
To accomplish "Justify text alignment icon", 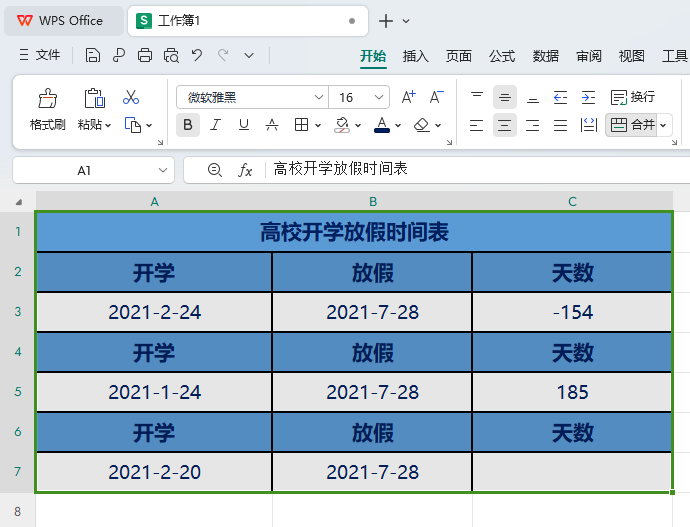I will point(560,125).
